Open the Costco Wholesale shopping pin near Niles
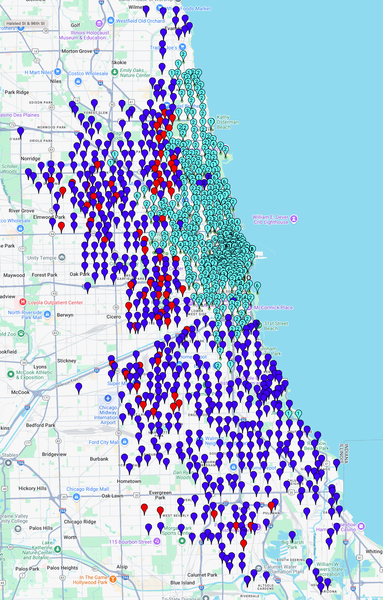Viewport: 383px width, 600px height. coord(78,81)
